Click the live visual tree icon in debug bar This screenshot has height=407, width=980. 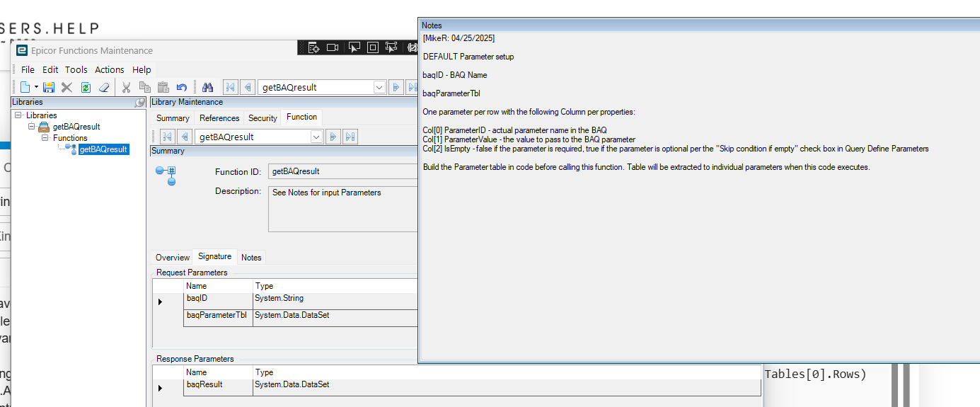[313, 47]
